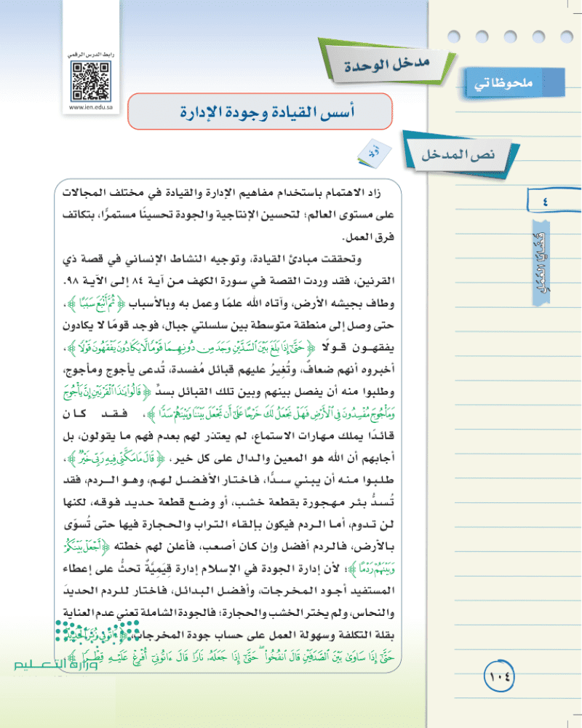Click the unit number "٤" box
Image resolution: width=582 pixels, height=728 pixels.
[554, 201]
